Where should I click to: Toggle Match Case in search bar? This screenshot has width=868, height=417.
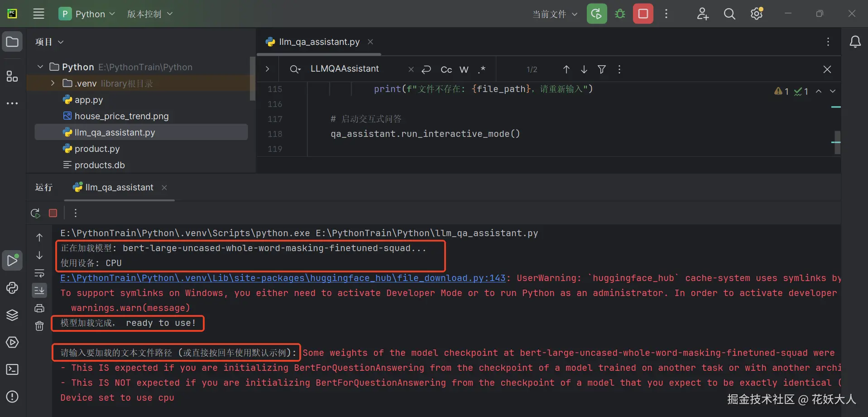[446, 69]
